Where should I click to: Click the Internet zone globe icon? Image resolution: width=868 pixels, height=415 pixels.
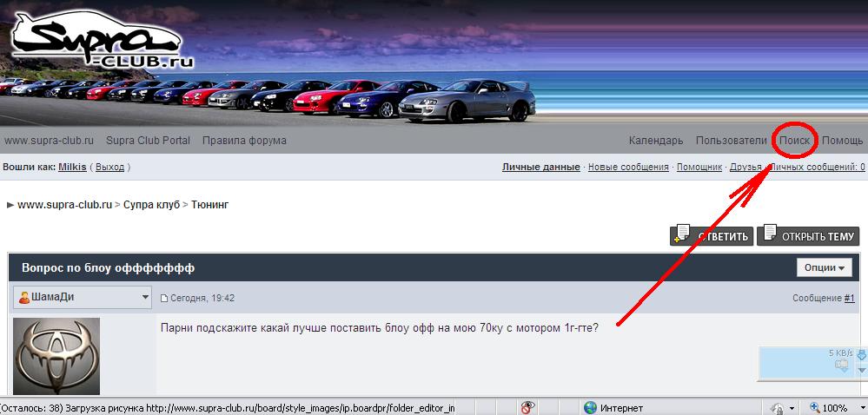591,407
